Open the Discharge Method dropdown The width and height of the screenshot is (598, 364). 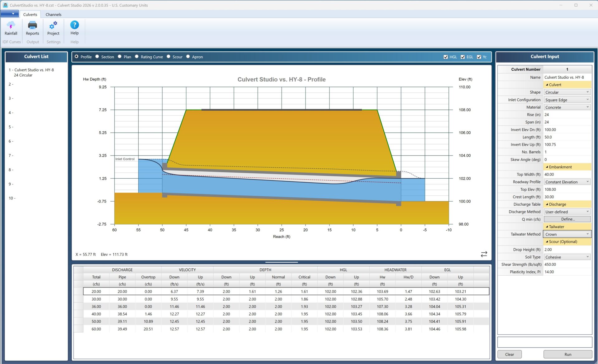tap(567, 212)
